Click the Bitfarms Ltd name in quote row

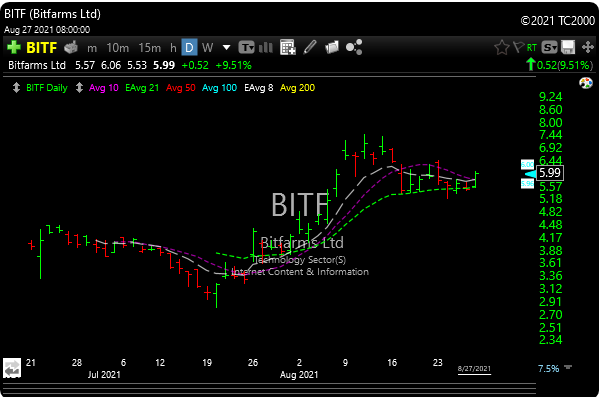(37, 65)
